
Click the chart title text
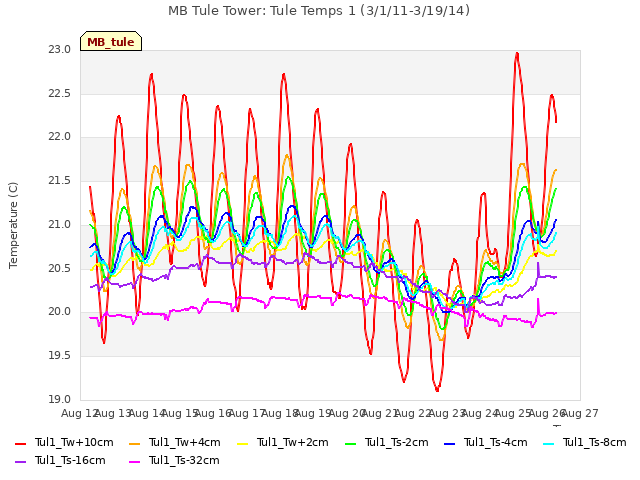pyautogui.click(x=319, y=11)
